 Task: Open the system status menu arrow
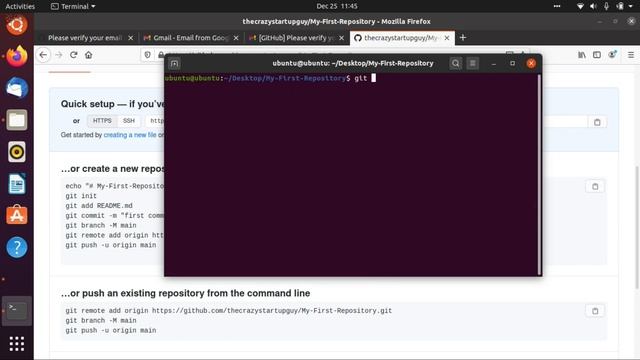coord(631,6)
